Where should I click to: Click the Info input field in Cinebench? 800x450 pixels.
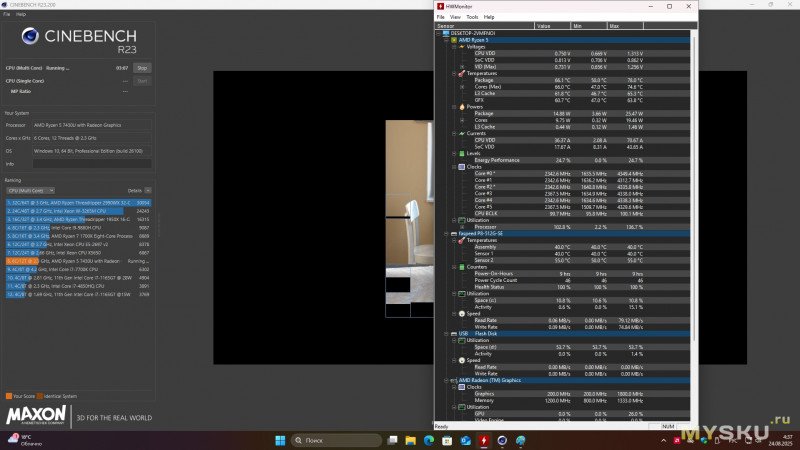point(92,164)
